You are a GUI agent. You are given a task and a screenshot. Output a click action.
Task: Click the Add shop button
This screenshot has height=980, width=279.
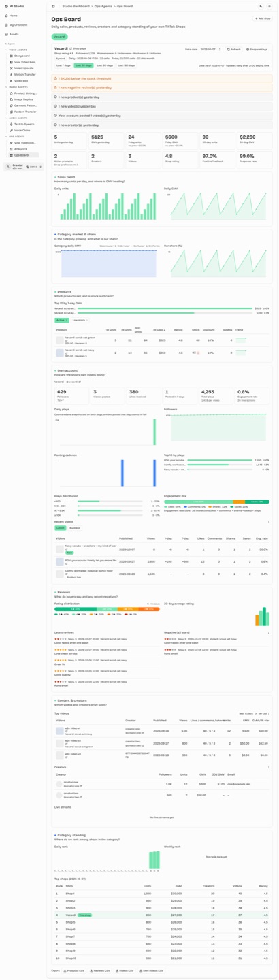(x=263, y=19)
